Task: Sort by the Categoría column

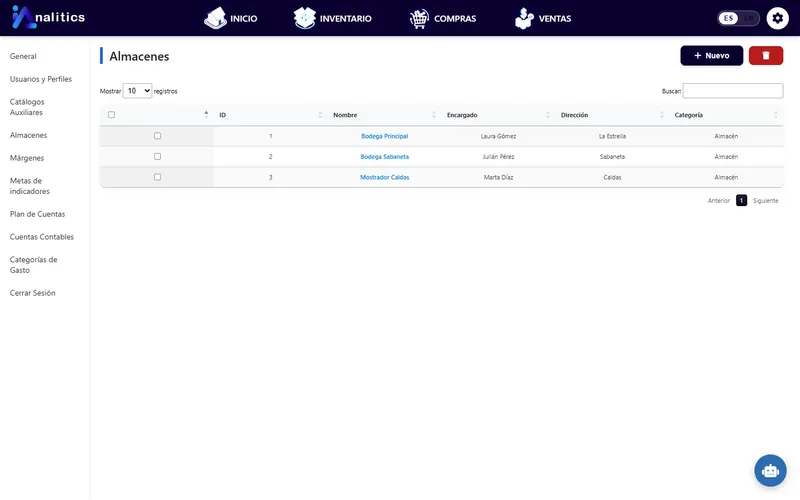Action: [726, 115]
